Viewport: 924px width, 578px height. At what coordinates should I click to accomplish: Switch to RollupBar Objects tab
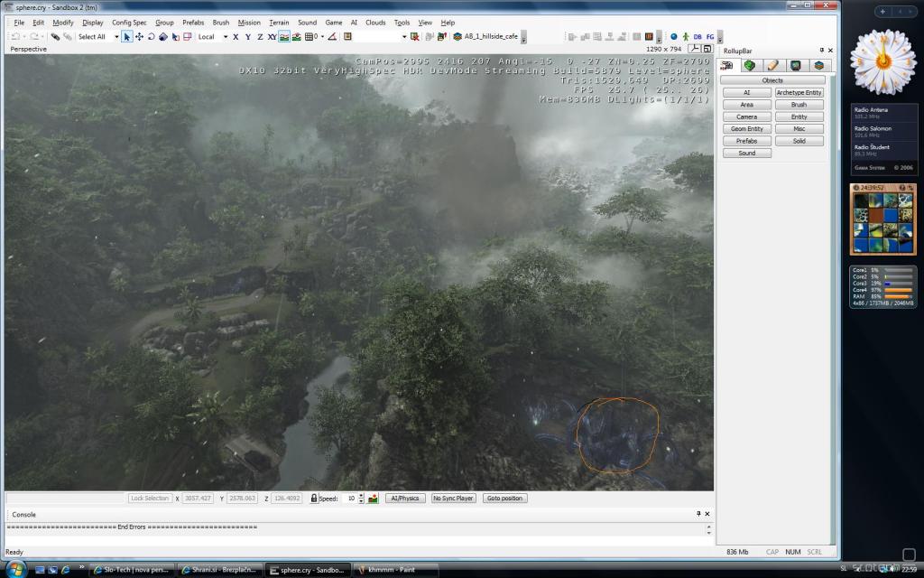[x=726, y=65]
